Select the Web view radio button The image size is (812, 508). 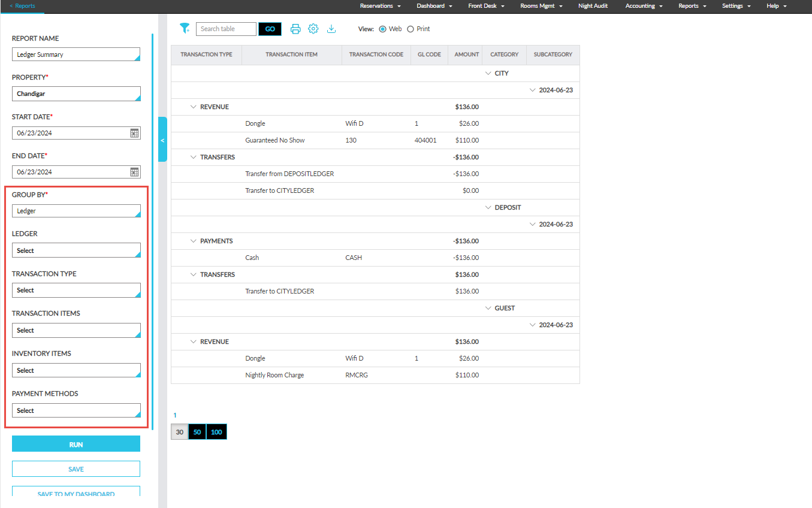coord(383,29)
